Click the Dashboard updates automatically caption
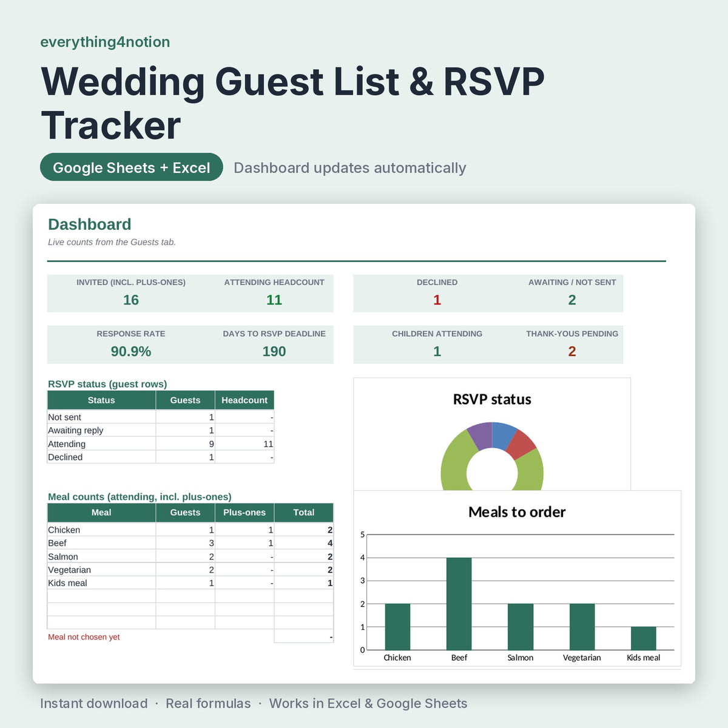728x728 pixels. 350,168
